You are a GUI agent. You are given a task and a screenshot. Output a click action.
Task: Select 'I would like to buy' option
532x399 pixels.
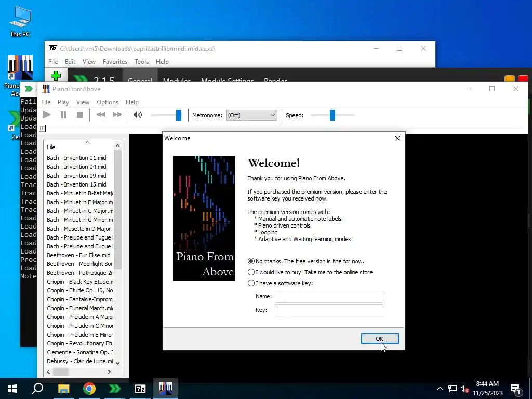tap(251, 272)
